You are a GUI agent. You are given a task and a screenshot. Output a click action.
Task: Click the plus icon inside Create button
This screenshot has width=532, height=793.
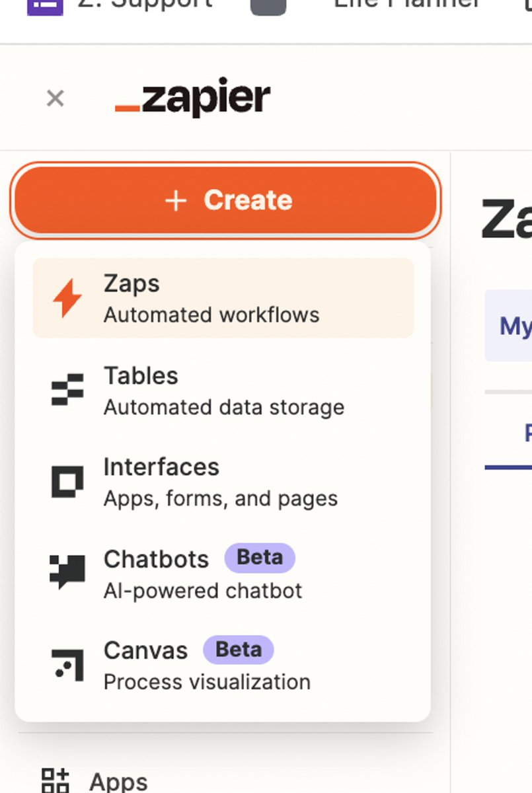pyautogui.click(x=176, y=201)
